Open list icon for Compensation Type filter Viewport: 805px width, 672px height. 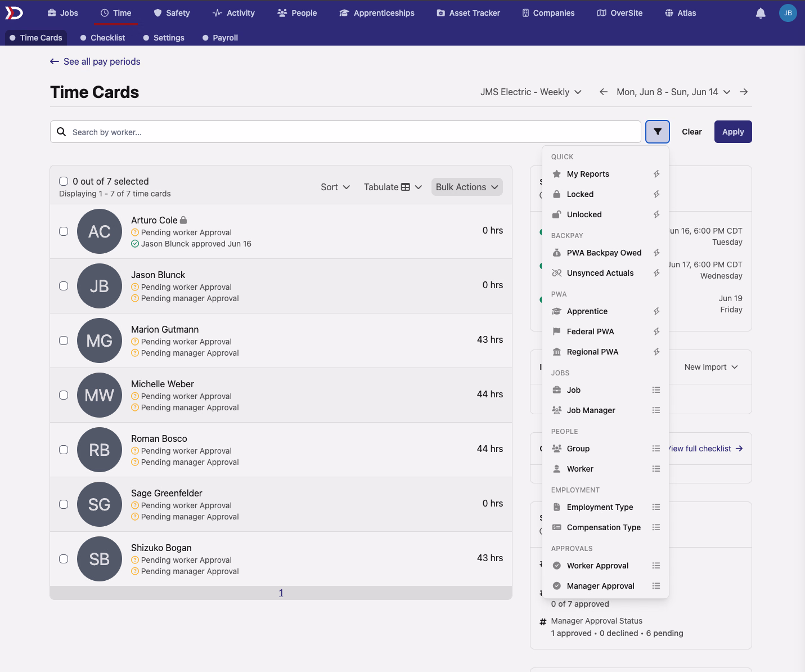(656, 527)
